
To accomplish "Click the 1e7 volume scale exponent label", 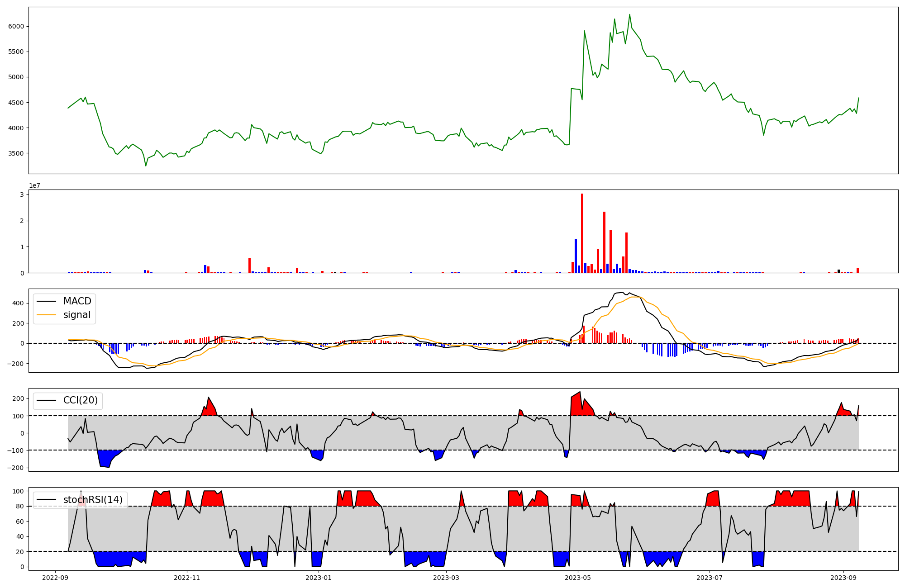I will 34,185.
